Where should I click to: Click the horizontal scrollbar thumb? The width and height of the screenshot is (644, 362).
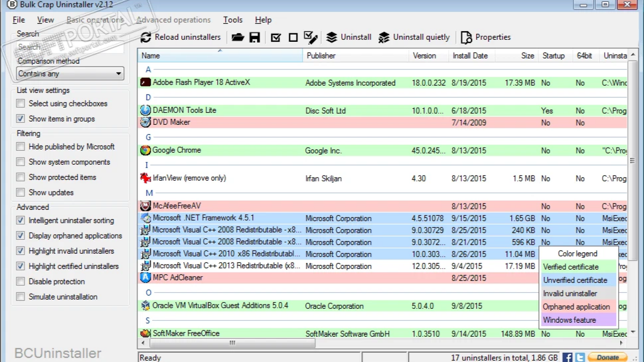232,343
